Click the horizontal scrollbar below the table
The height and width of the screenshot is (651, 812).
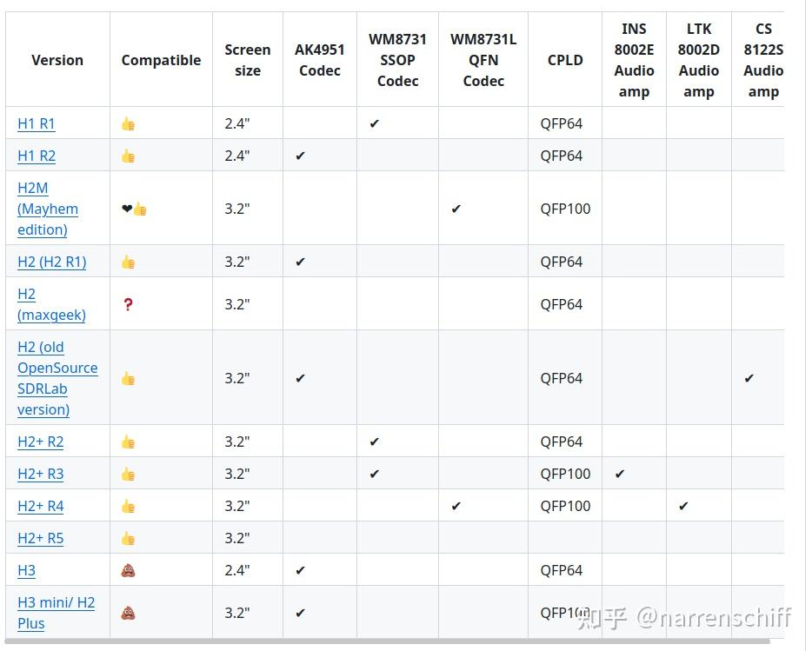coord(391,642)
